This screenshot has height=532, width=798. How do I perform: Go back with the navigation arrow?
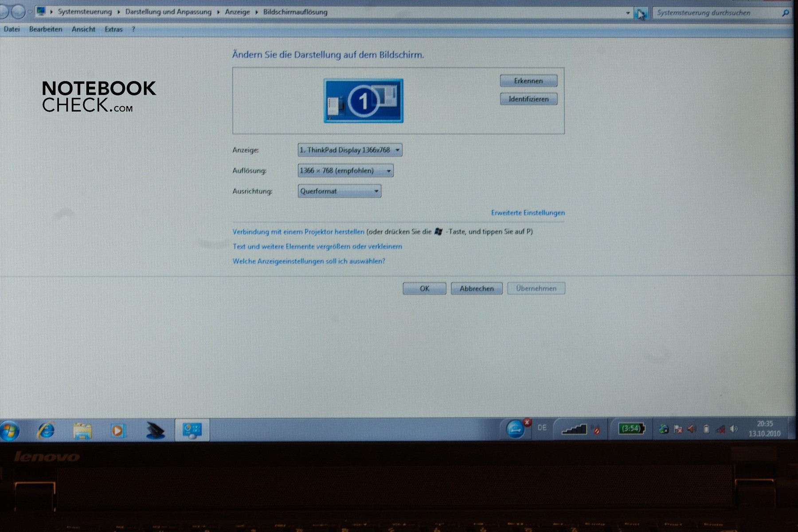click(x=4, y=12)
